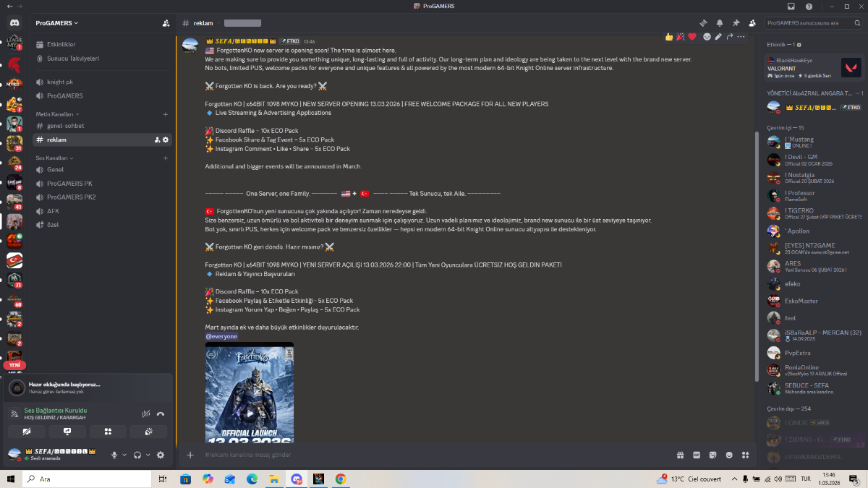Toggle the member list visibility

pyautogui.click(x=752, y=23)
